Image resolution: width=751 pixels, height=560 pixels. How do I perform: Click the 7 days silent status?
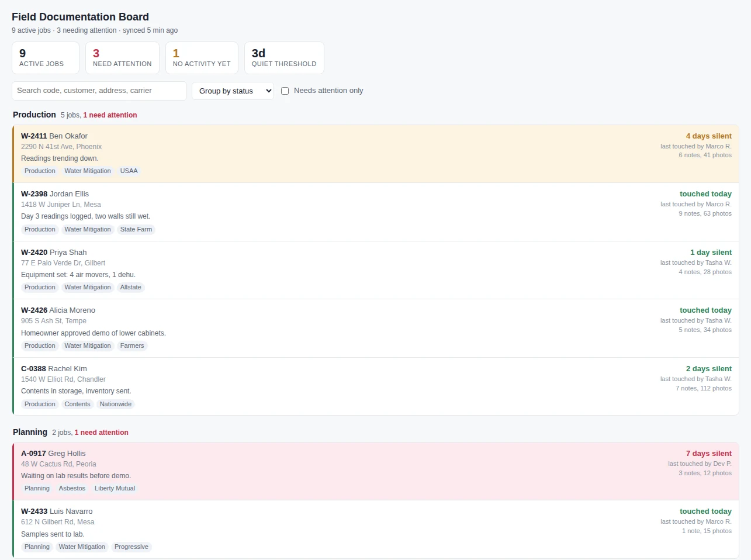(x=709, y=454)
